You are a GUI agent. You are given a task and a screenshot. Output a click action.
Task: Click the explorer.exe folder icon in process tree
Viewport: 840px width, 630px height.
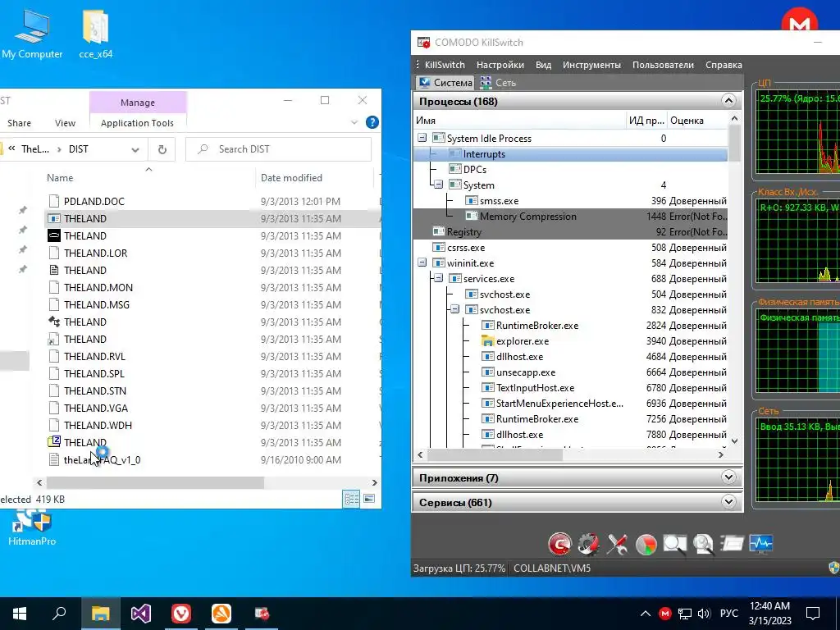coord(487,341)
